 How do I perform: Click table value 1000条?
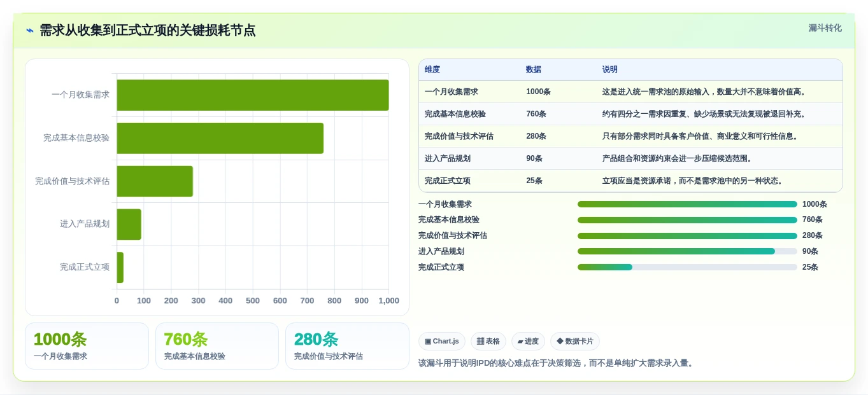[538, 92]
